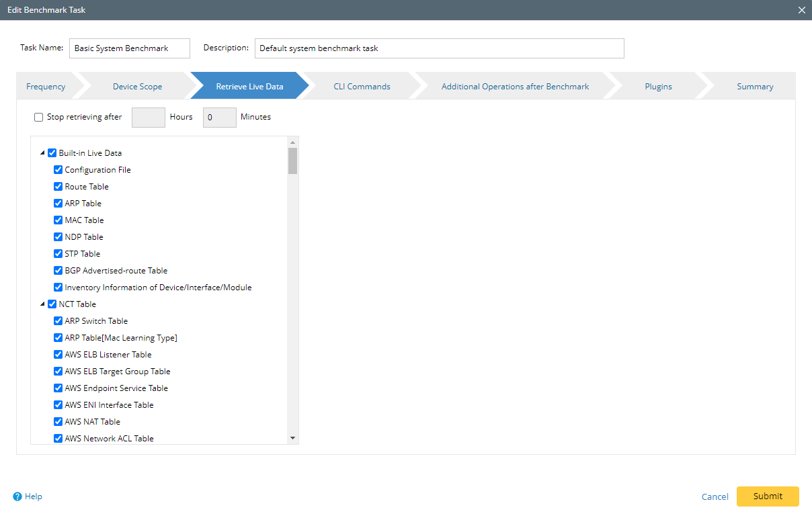Uncheck the Configuration File item
The height and width of the screenshot is (520, 812).
[58, 169]
